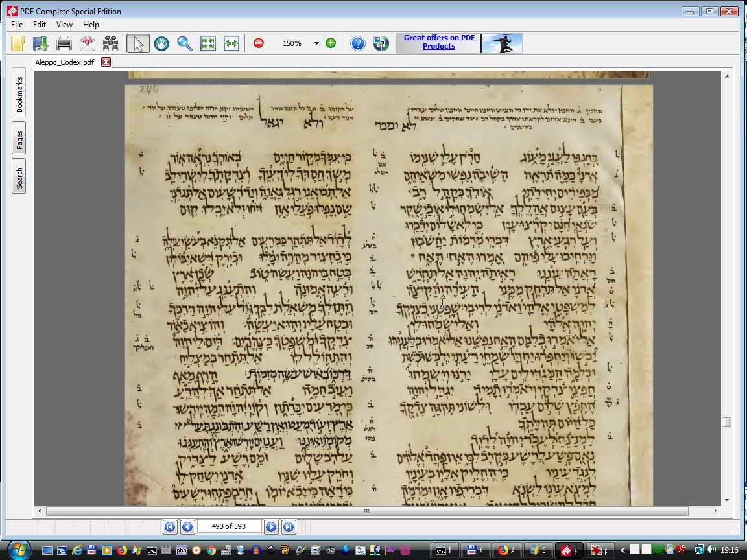Choose the magnifier zoom tool
The width and height of the screenshot is (747, 560).
[x=185, y=43]
